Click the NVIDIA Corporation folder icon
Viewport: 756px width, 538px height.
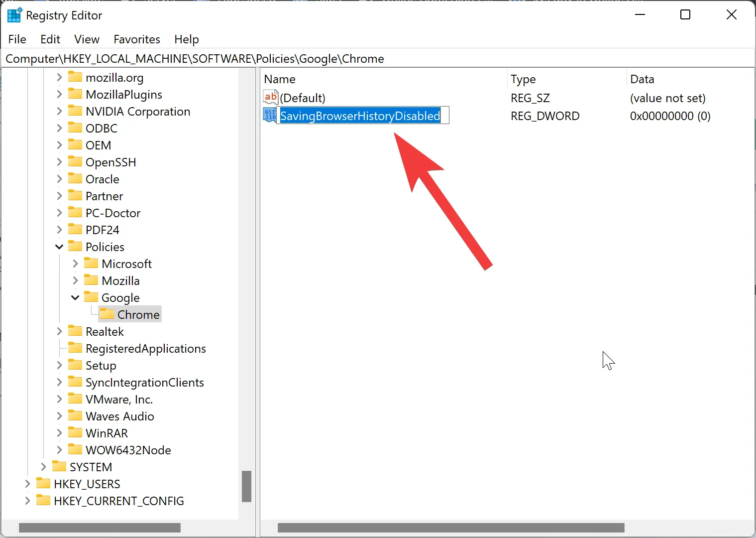[x=75, y=111]
